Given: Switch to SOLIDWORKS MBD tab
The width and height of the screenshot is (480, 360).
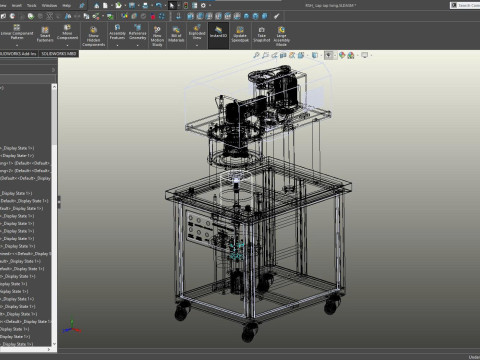Looking at the screenshot, I should click(59, 53).
